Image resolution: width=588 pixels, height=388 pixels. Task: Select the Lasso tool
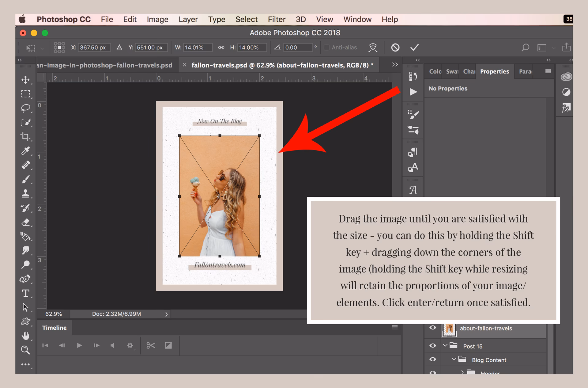pyautogui.click(x=26, y=108)
